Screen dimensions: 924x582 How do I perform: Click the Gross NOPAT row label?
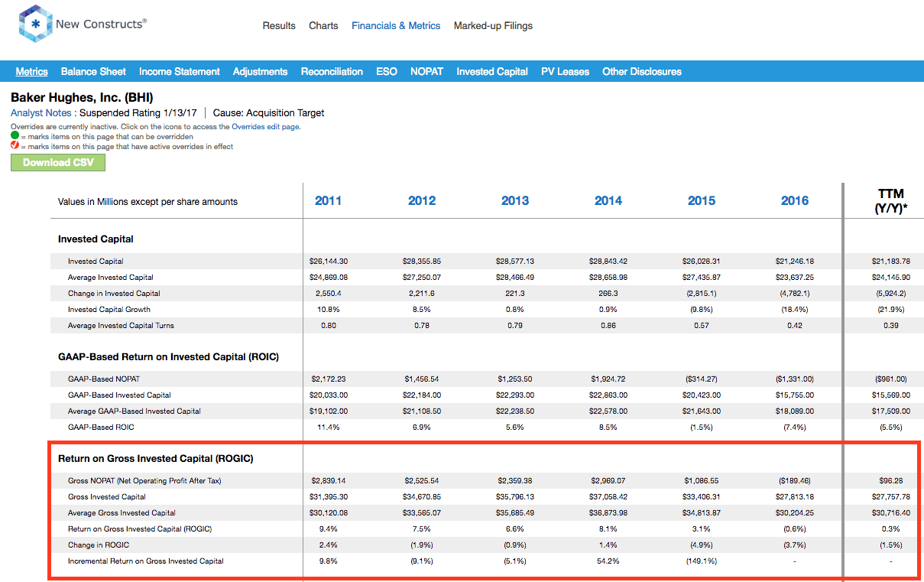[144, 481]
